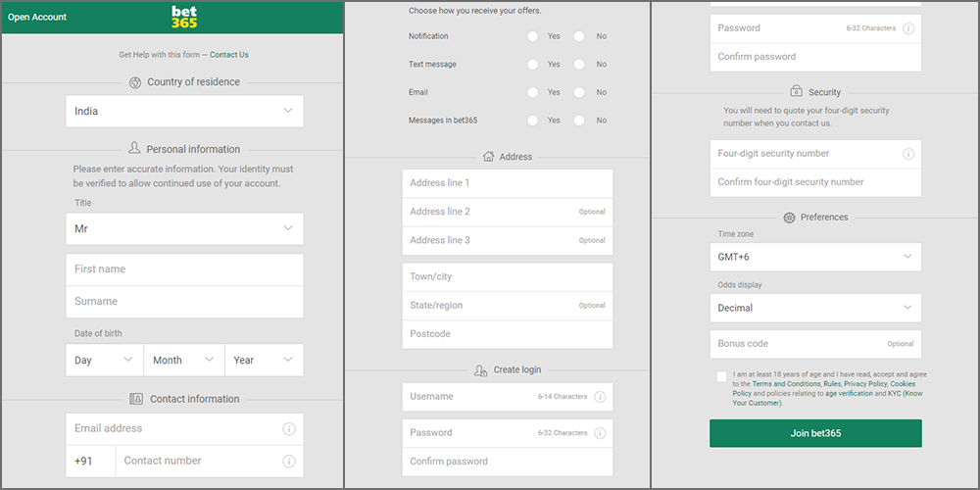The image size is (980, 490).
Task: Open the Privacy Policy link
Action: tap(865, 384)
